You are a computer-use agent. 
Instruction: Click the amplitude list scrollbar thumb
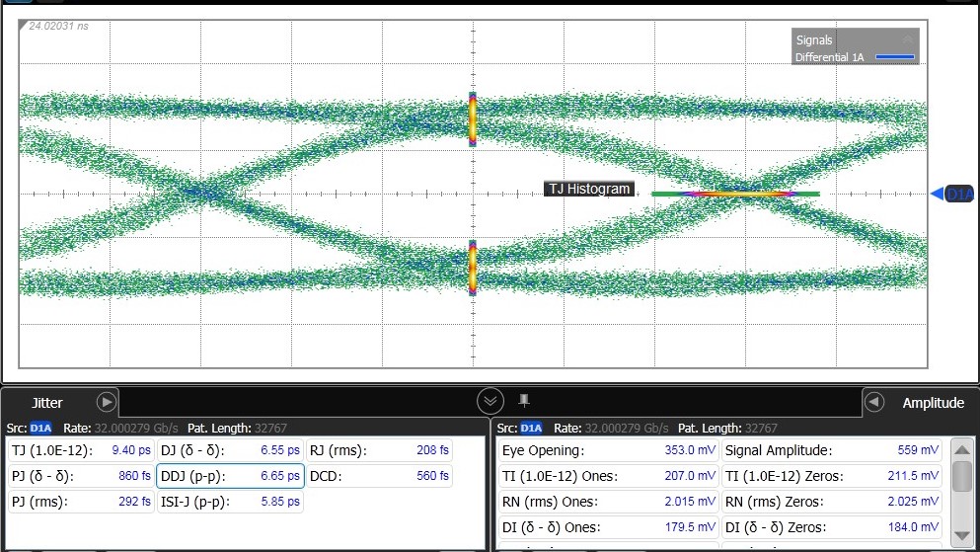tap(961, 476)
